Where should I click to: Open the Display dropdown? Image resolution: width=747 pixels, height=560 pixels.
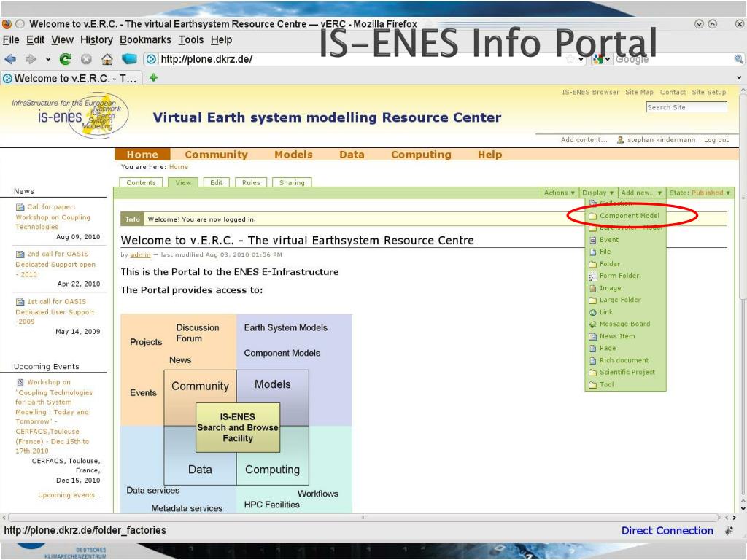point(598,192)
